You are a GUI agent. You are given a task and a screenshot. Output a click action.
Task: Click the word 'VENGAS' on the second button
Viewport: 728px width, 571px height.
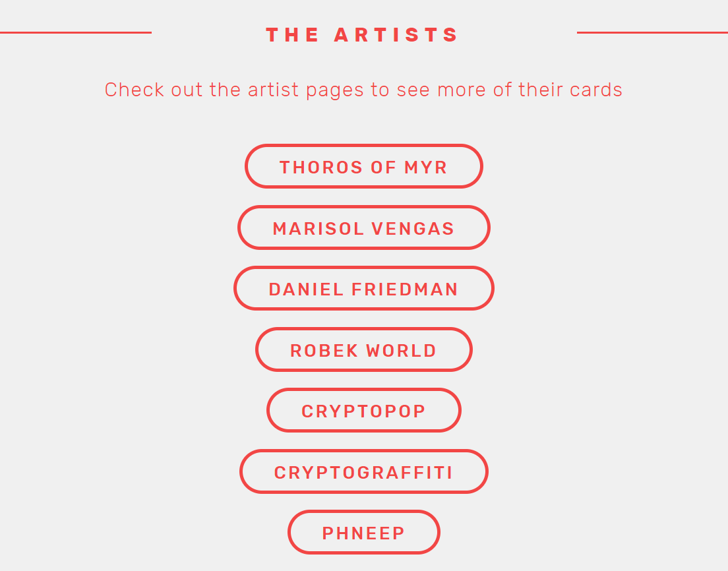tap(413, 228)
